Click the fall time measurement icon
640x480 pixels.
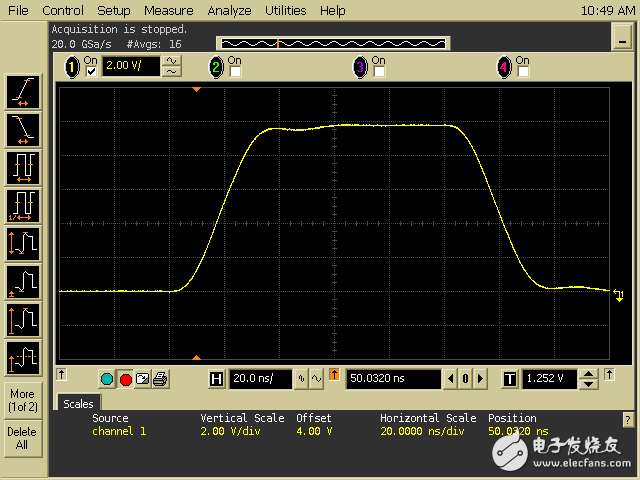[23, 128]
